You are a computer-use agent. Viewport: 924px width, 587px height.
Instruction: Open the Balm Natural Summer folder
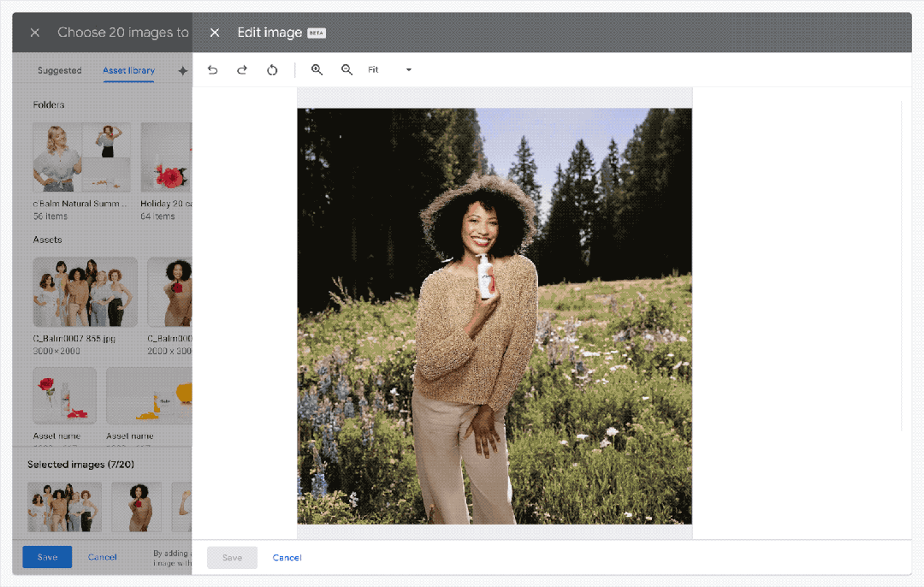click(x=81, y=157)
